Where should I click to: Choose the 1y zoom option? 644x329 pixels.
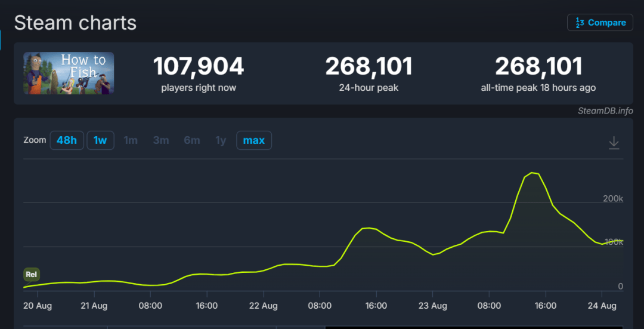click(221, 140)
